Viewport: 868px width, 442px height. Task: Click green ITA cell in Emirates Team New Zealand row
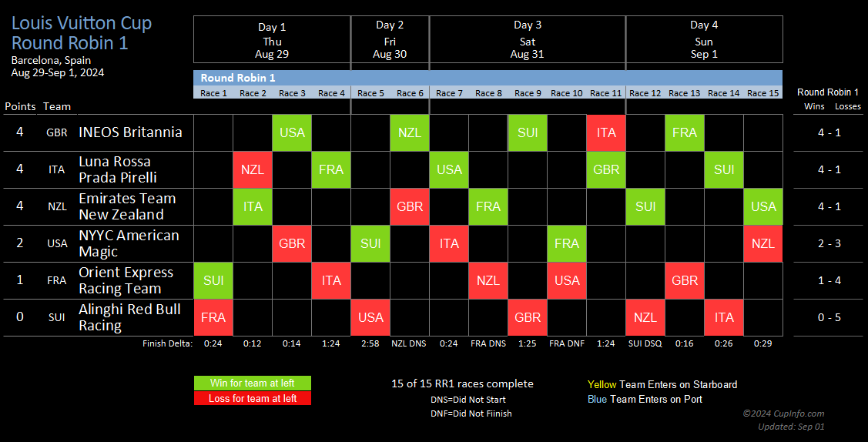point(253,207)
